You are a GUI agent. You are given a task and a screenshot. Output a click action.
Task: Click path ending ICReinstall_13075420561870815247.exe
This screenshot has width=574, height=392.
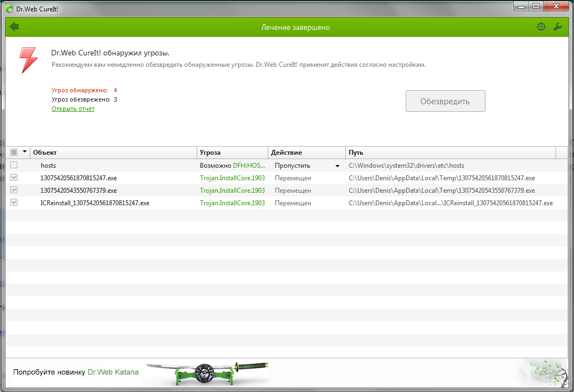coord(451,203)
